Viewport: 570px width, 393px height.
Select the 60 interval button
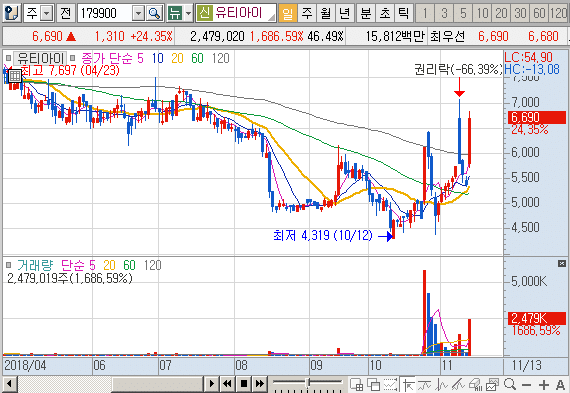(x=539, y=13)
